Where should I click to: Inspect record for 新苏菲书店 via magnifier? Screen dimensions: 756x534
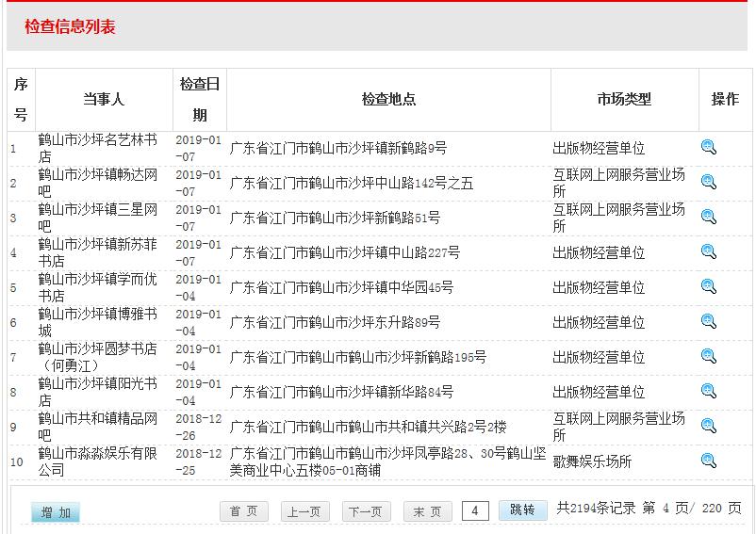pyautogui.click(x=709, y=251)
